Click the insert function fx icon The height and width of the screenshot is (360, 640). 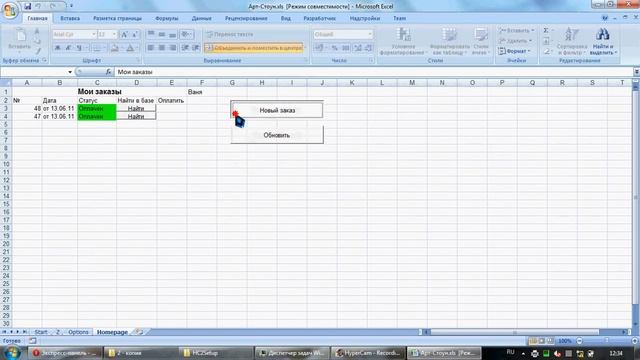point(108,72)
